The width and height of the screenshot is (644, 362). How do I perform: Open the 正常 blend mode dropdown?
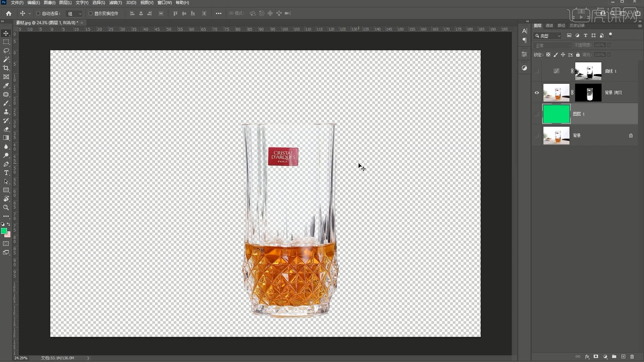552,45
